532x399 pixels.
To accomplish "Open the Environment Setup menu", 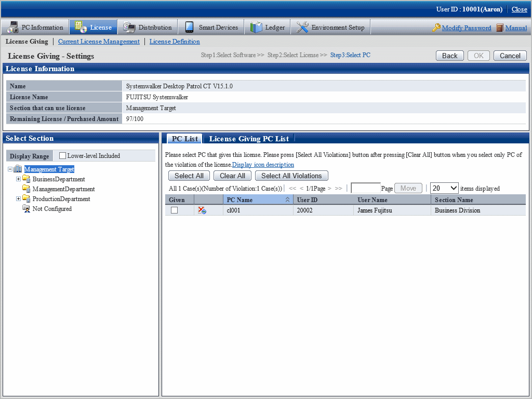I will pos(330,27).
